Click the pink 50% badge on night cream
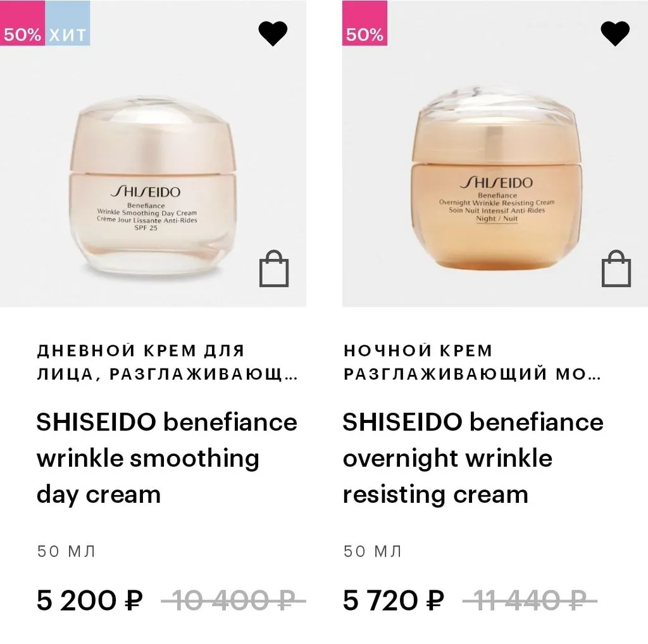 click(x=364, y=23)
